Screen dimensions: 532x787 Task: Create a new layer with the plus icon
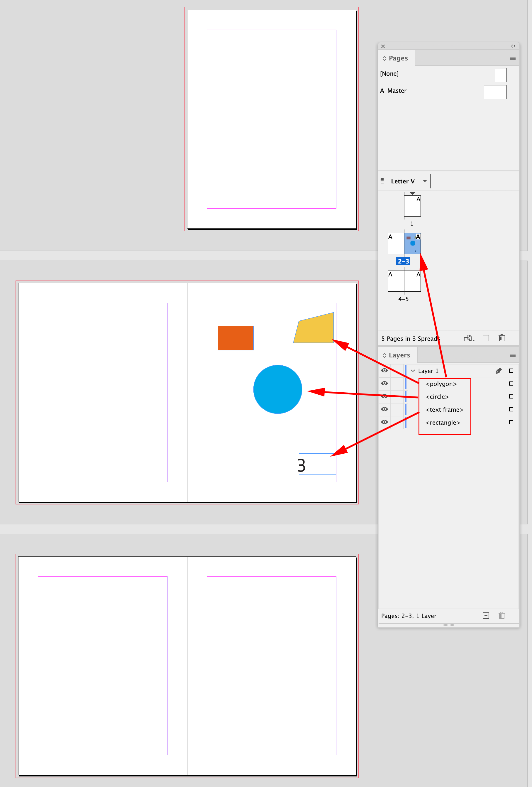(486, 616)
